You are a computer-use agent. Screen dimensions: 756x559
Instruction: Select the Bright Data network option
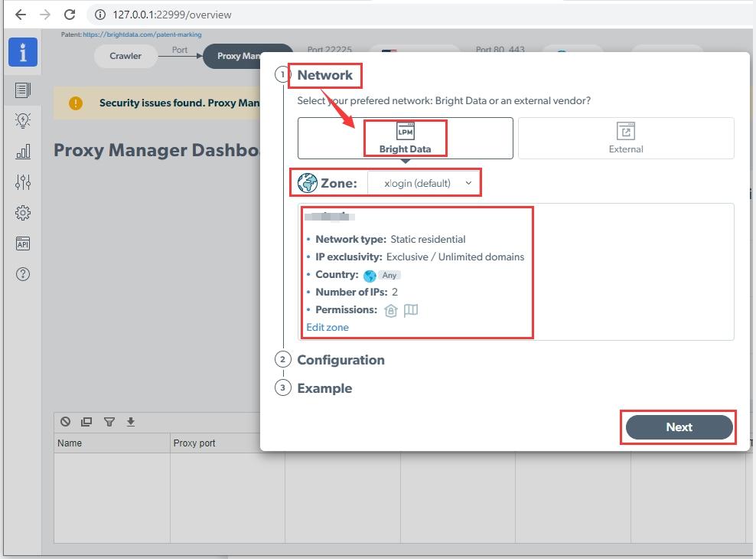405,138
